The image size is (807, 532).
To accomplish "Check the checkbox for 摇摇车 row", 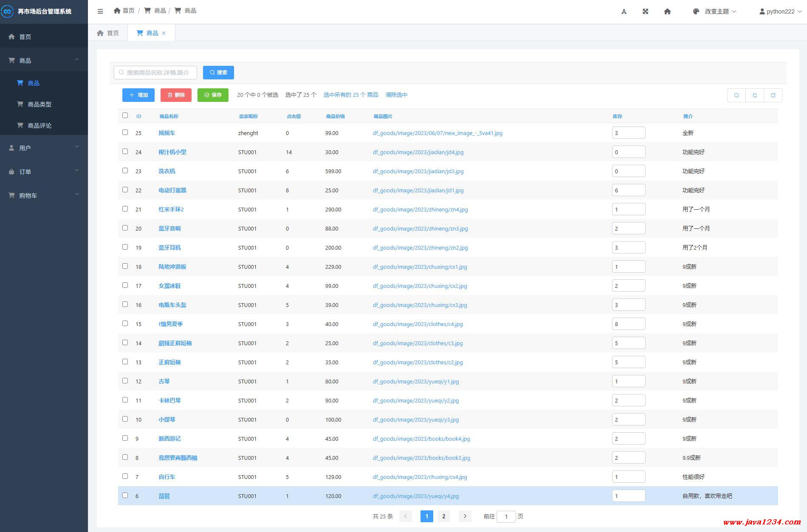I will point(125,132).
